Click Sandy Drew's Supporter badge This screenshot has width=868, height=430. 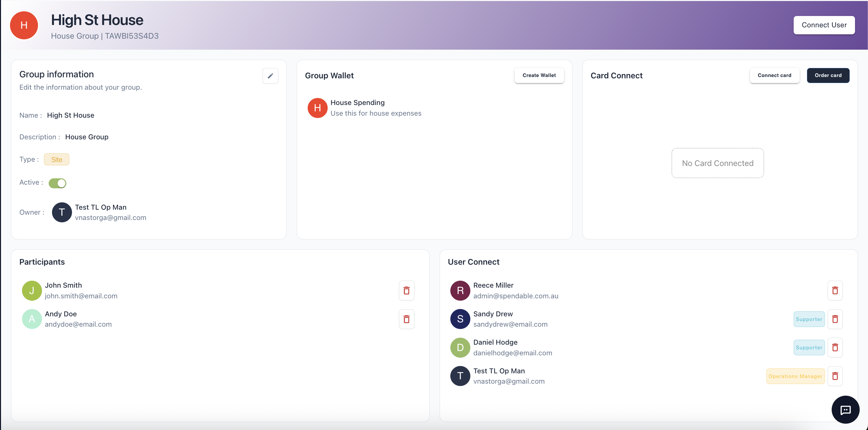[809, 319]
